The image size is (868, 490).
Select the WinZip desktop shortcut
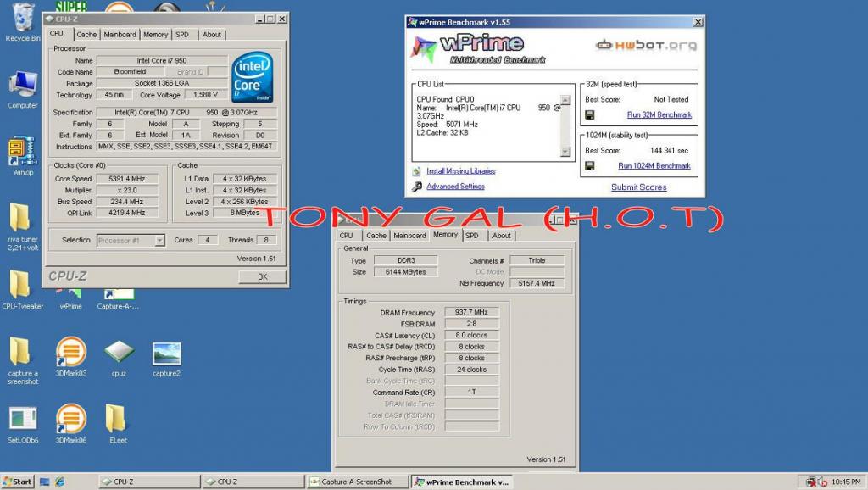coord(23,156)
